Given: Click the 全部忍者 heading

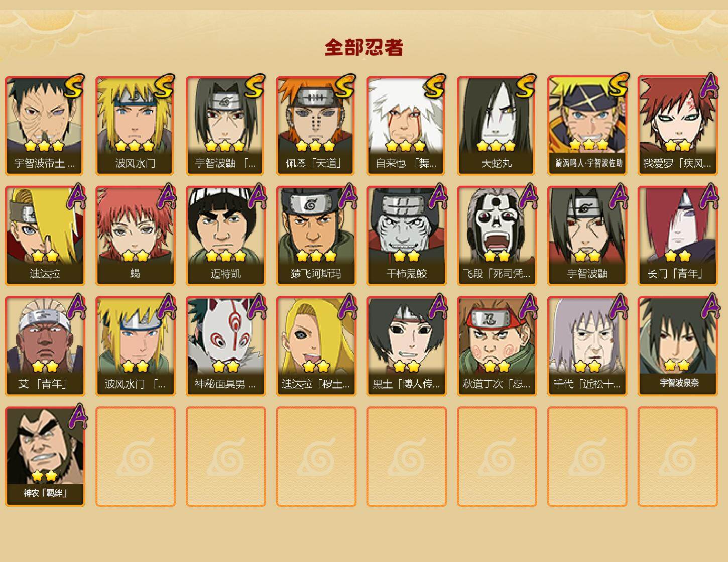Looking at the screenshot, I should pyautogui.click(x=364, y=48).
